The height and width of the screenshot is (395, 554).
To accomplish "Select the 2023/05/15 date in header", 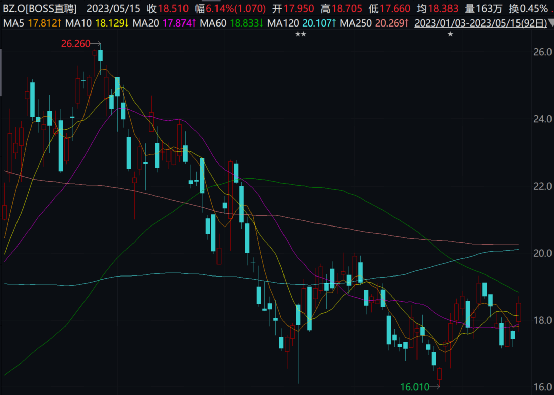I will tap(113, 8).
